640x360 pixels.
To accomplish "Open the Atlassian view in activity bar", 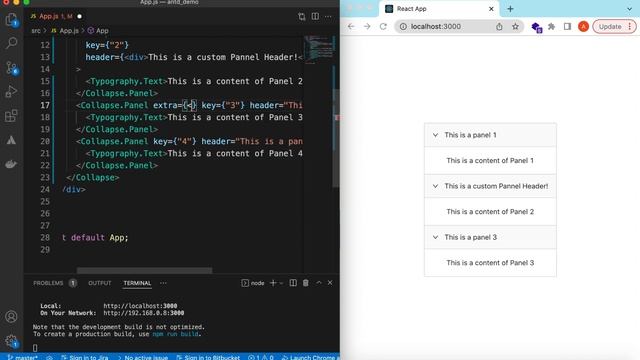I will [x=11, y=140].
